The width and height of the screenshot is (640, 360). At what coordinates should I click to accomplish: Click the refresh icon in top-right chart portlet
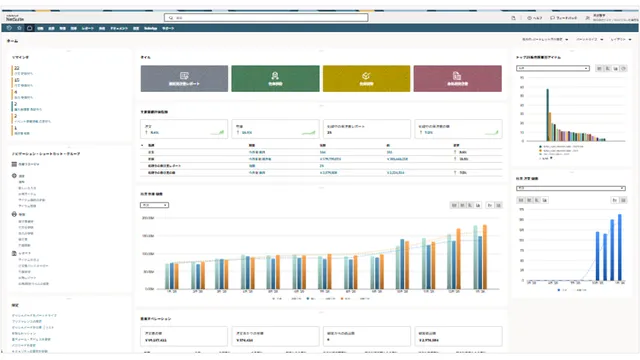[x=623, y=69]
